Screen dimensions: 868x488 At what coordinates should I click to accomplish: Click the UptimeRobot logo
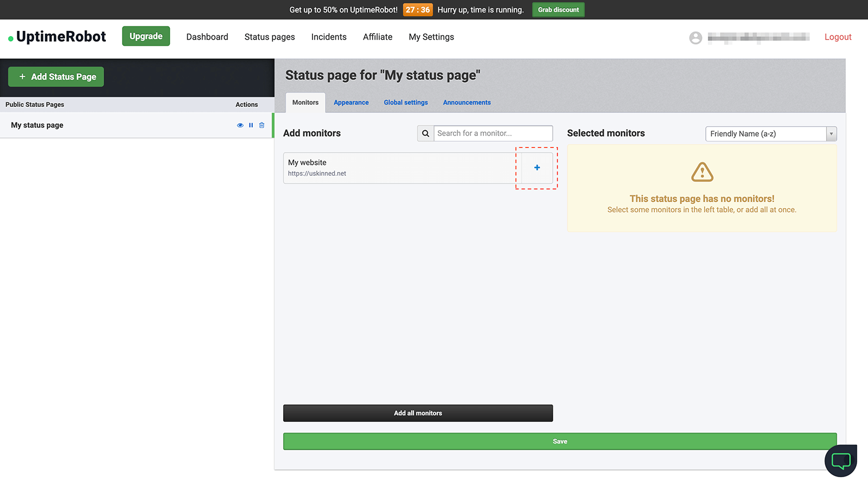pos(56,36)
